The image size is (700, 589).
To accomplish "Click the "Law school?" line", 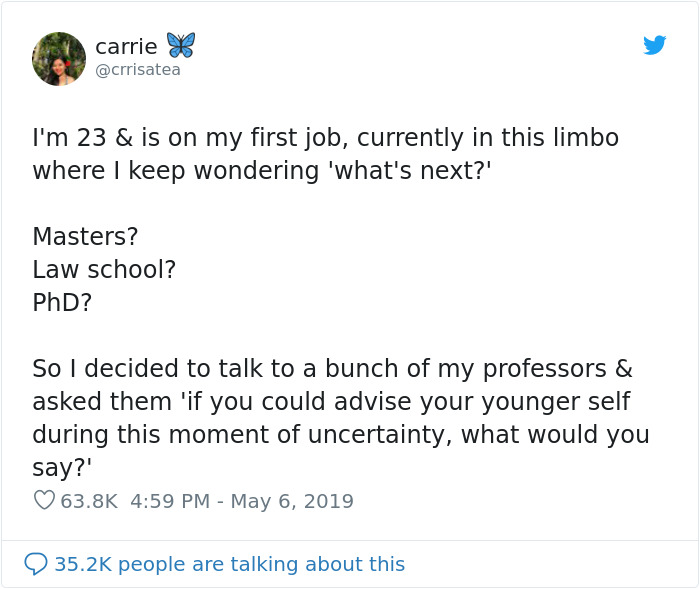I will click(x=104, y=270).
